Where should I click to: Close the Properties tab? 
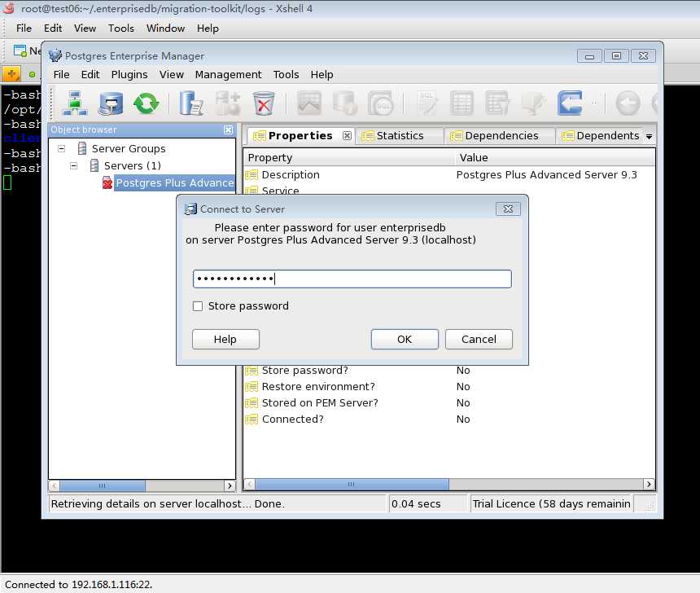point(347,135)
